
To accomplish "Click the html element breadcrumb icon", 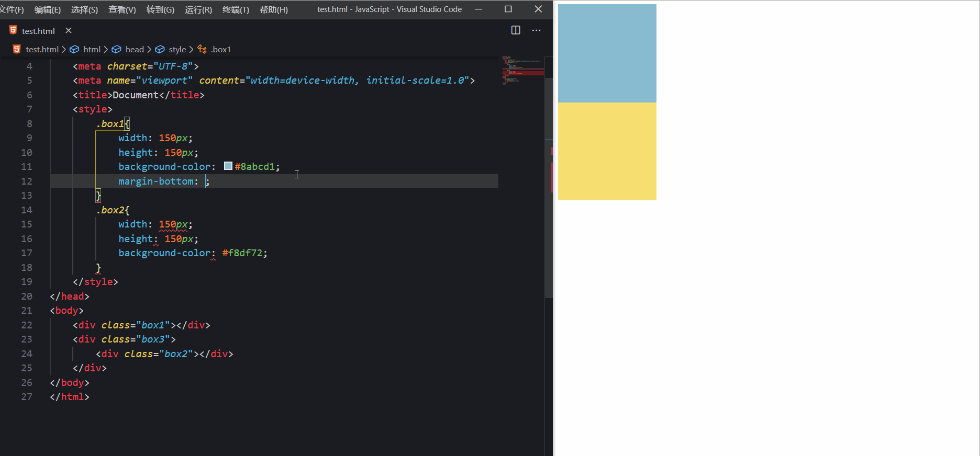I will tap(75, 49).
